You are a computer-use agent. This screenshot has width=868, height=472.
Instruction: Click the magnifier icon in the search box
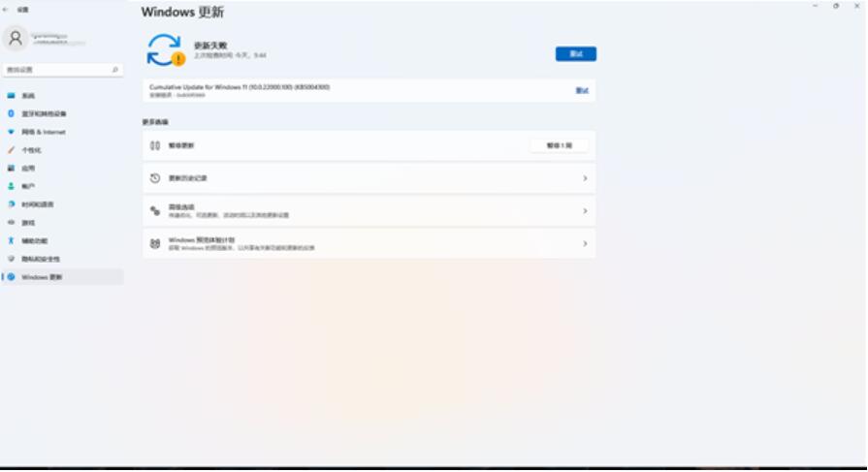click(x=115, y=70)
